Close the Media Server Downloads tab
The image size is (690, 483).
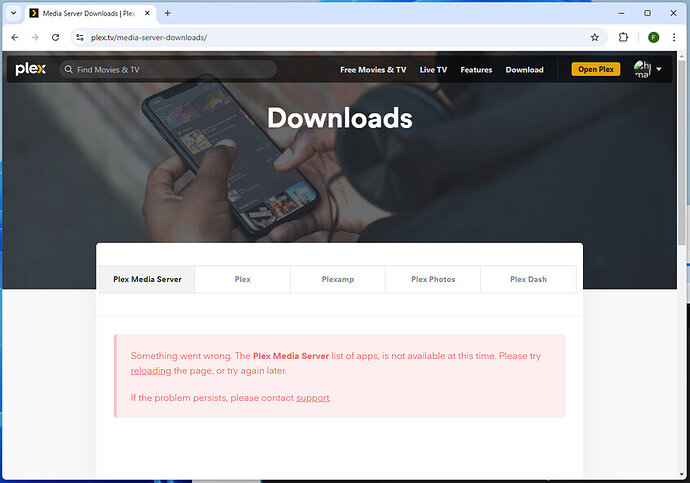147,13
